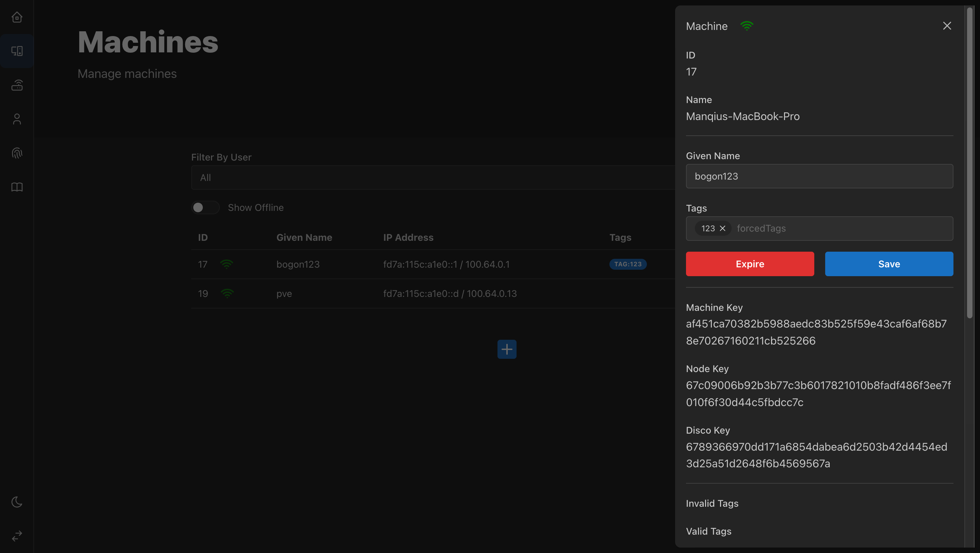
Task: Remove the 123 tag chip
Action: [722, 228]
